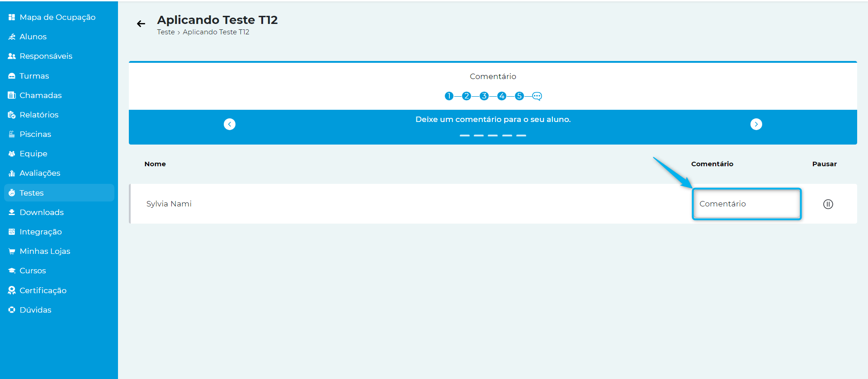
Task: Jump to step 3 in the stepper
Action: coord(484,96)
